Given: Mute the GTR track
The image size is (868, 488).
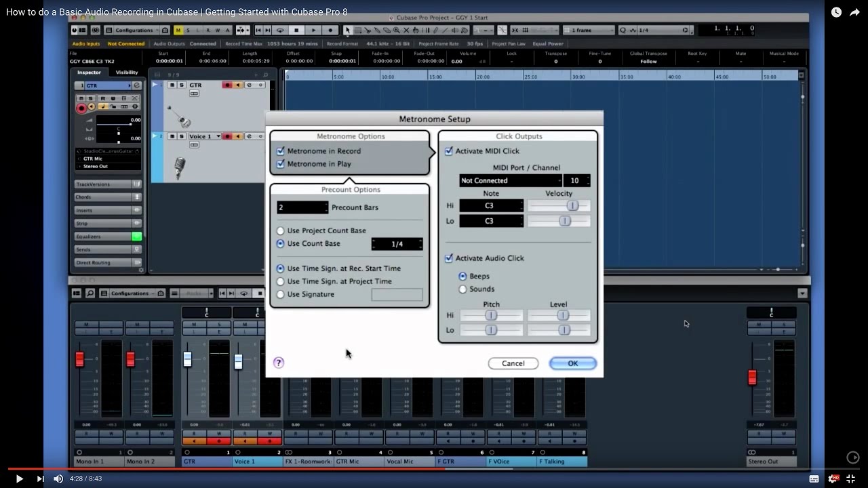Looking at the screenshot, I should click(x=172, y=85).
